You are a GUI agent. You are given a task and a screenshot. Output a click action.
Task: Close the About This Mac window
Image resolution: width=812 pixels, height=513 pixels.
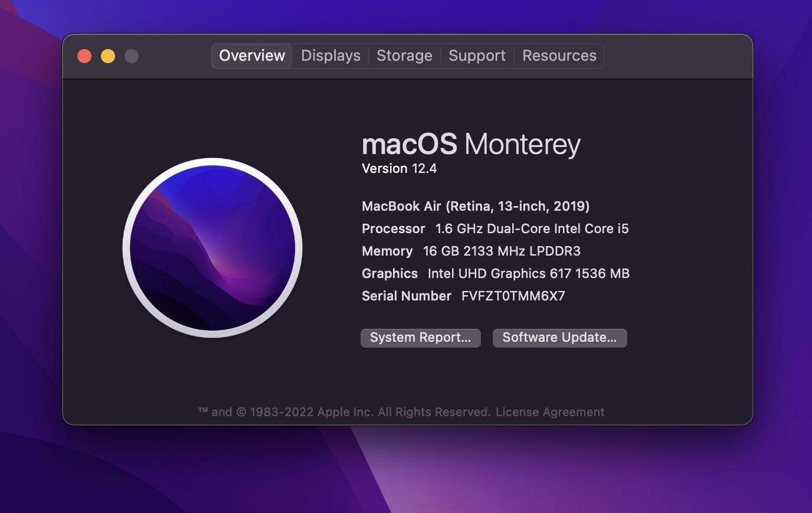coord(84,56)
